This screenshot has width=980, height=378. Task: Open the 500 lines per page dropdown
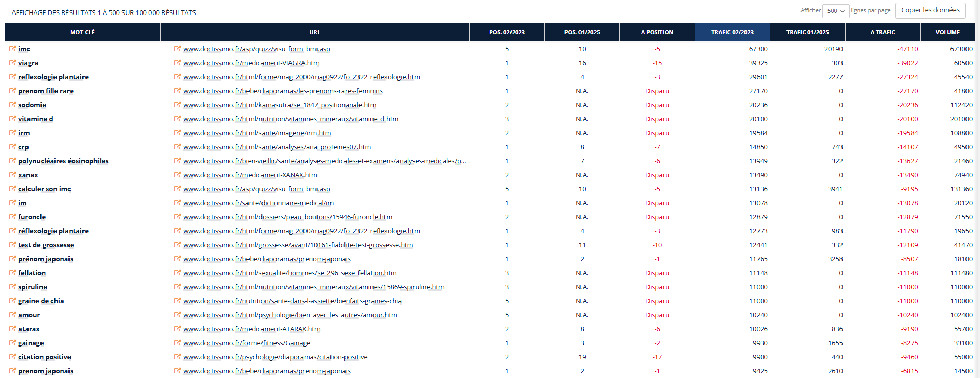tap(835, 11)
